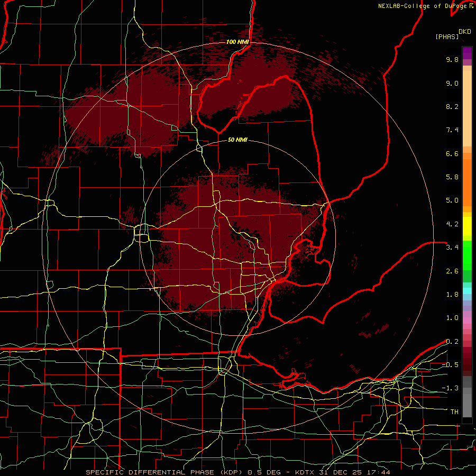Pick the pink segment of color scale
Image resolution: width=476 pixels, height=476 pixels.
tap(467, 321)
